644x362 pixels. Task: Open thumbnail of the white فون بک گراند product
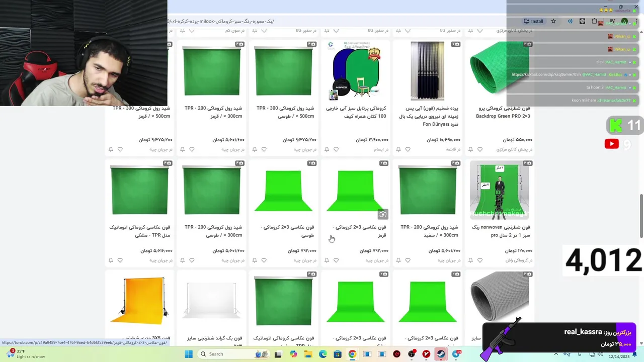(x=211, y=301)
